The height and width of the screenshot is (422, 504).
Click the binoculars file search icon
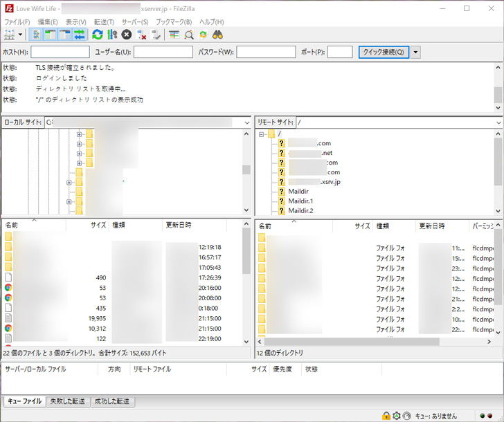pyautogui.click(x=217, y=34)
